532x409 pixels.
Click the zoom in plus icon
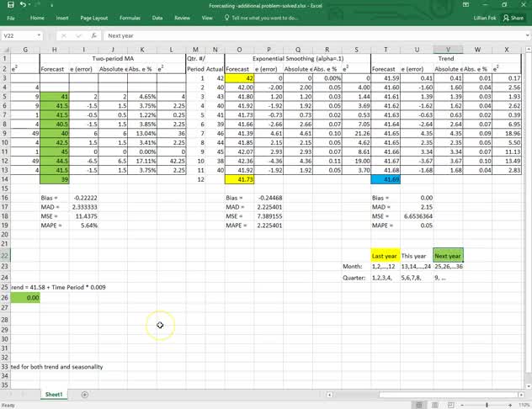pos(509,404)
